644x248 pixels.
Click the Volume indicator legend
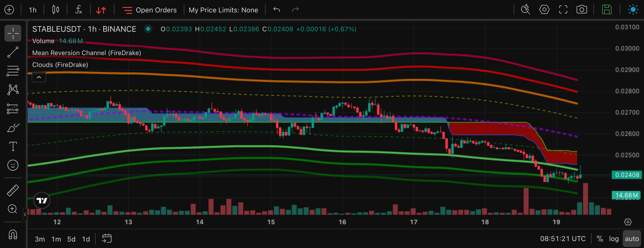pyautogui.click(x=43, y=41)
